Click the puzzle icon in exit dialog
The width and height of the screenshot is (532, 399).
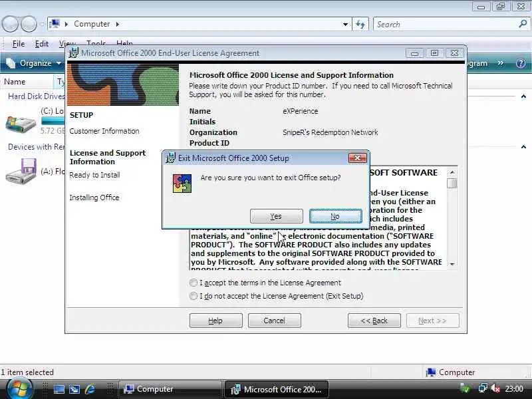coord(182,184)
